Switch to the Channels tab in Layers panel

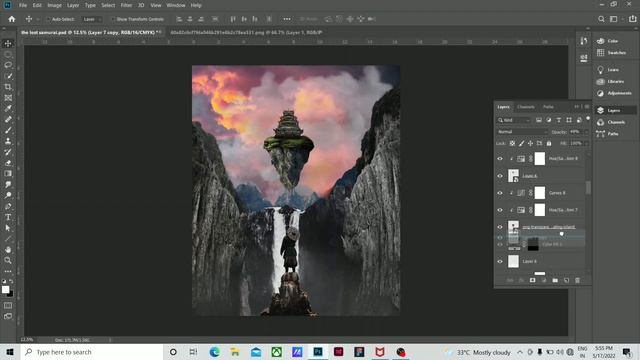[x=526, y=107]
